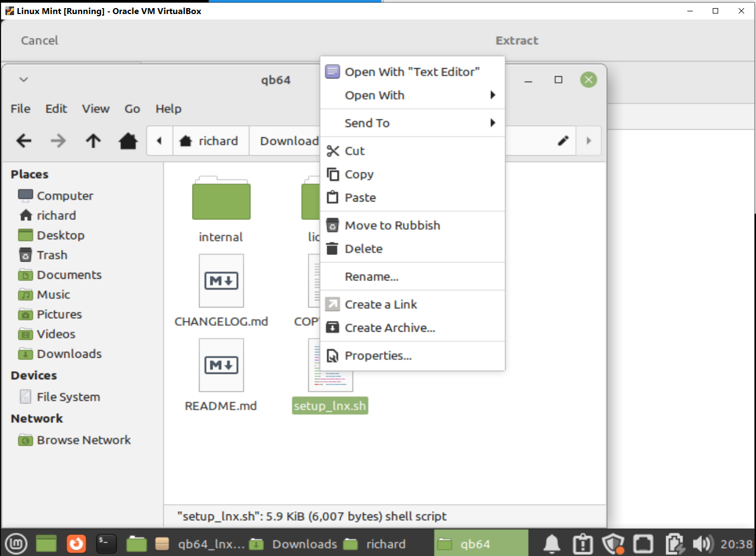This screenshot has width=756, height=556.
Task: Open Properties... for setup_lnx.sh
Action: point(413,356)
